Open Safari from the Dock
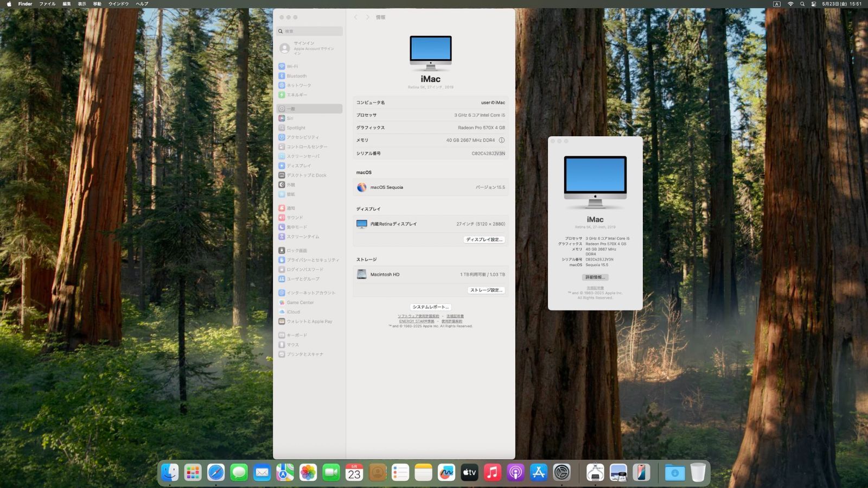The image size is (868, 488). click(x=216, y=472)
